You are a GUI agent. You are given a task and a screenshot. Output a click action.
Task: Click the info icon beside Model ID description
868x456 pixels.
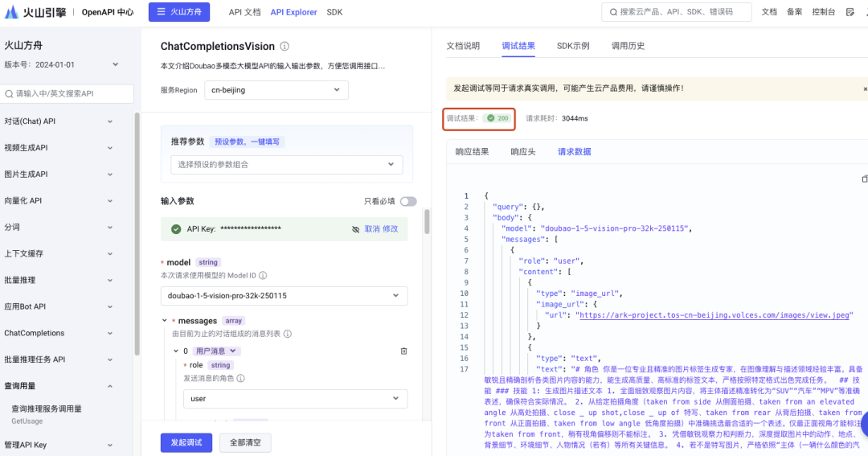point(263,275)
